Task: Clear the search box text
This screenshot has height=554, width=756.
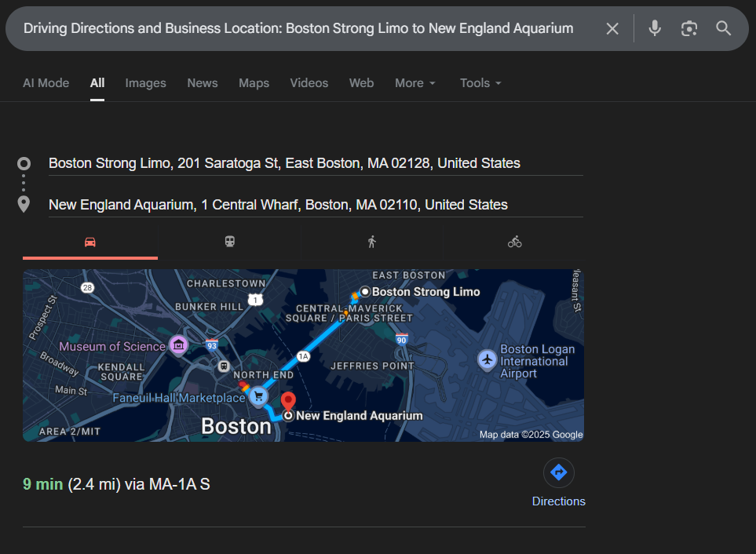Action: coord(612,29)
